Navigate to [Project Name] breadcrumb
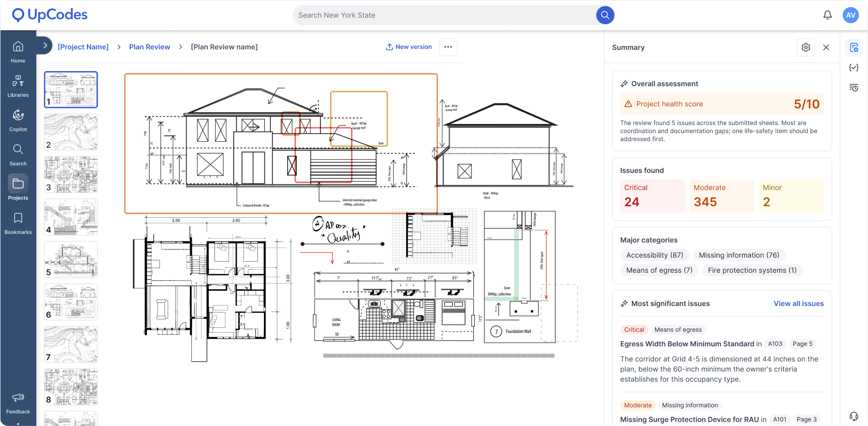Viewport: 868px width, 426px height. click(x=83, y=47)
